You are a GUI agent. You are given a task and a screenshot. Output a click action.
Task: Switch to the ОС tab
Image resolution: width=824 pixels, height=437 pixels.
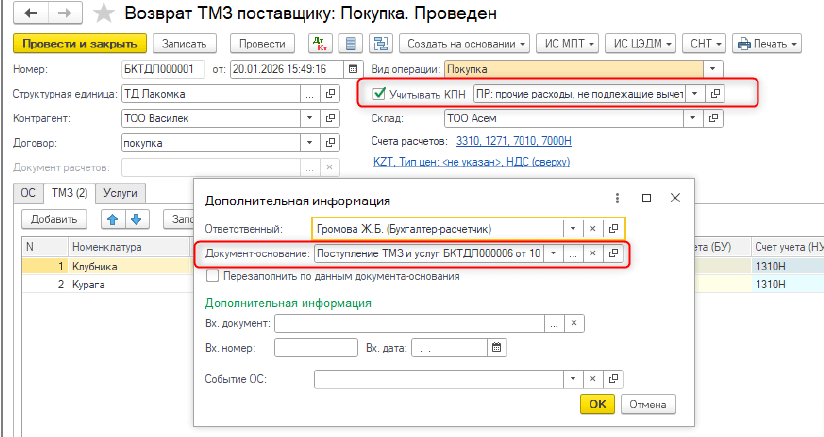click(27, 193)
